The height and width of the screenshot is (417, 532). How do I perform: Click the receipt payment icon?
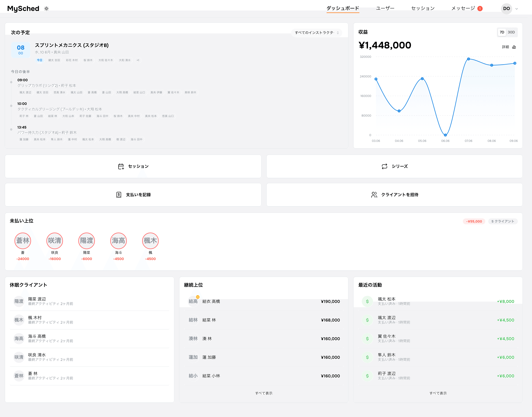point(119,195)
